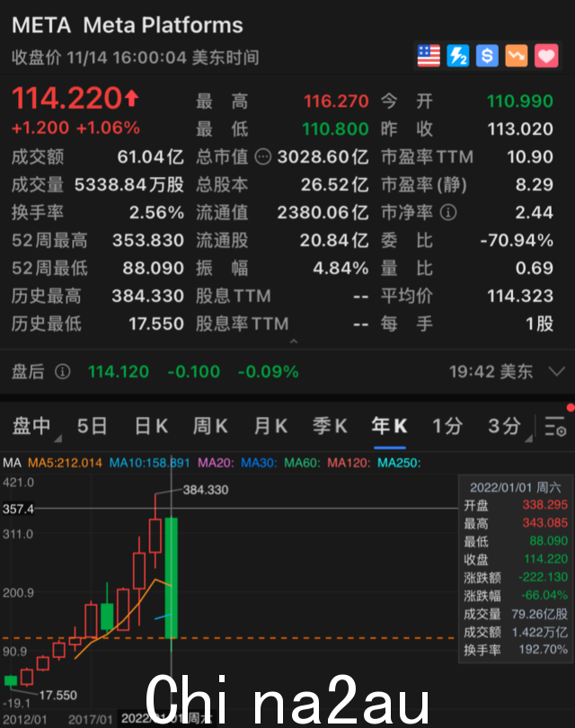Switch to 盘中 intraday tab
This screenshot has height=728, width=575.
pos(31,426)
